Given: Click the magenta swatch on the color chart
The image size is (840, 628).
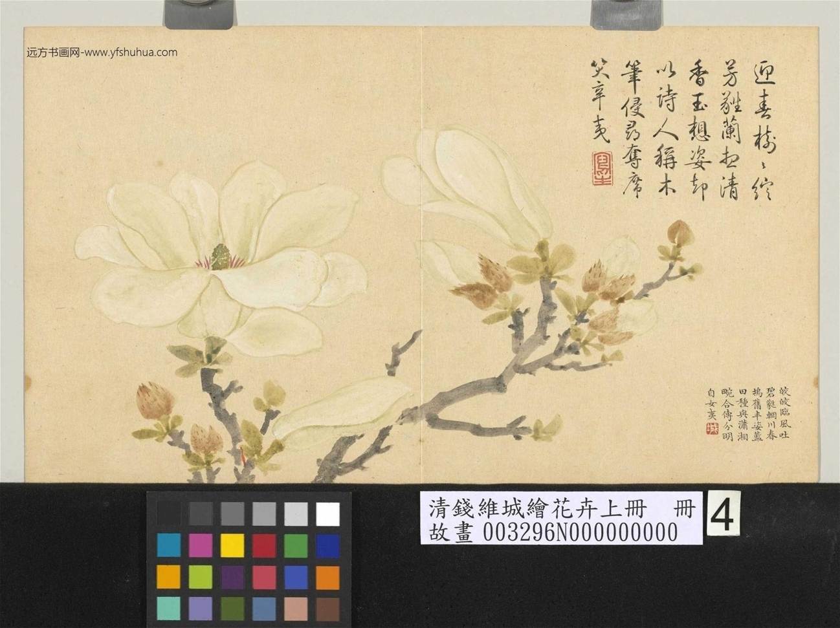Looking at the screenshot, I should [201, 545].
